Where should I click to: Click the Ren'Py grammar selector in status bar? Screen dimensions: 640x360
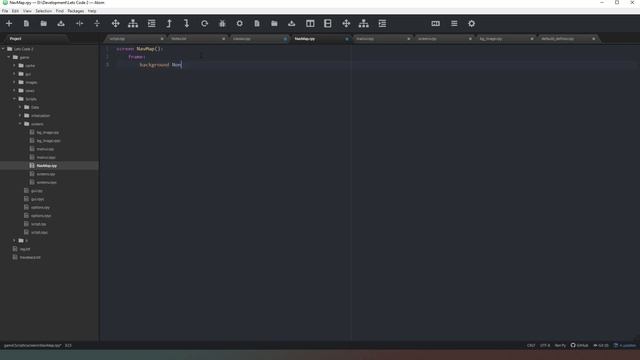click(x=560, y=345)
